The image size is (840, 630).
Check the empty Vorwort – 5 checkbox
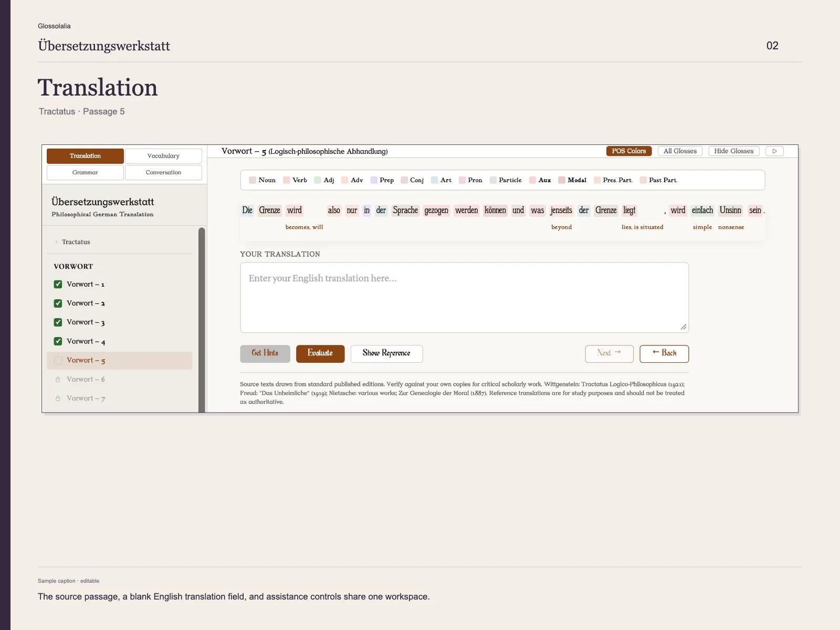coord(58,361)
